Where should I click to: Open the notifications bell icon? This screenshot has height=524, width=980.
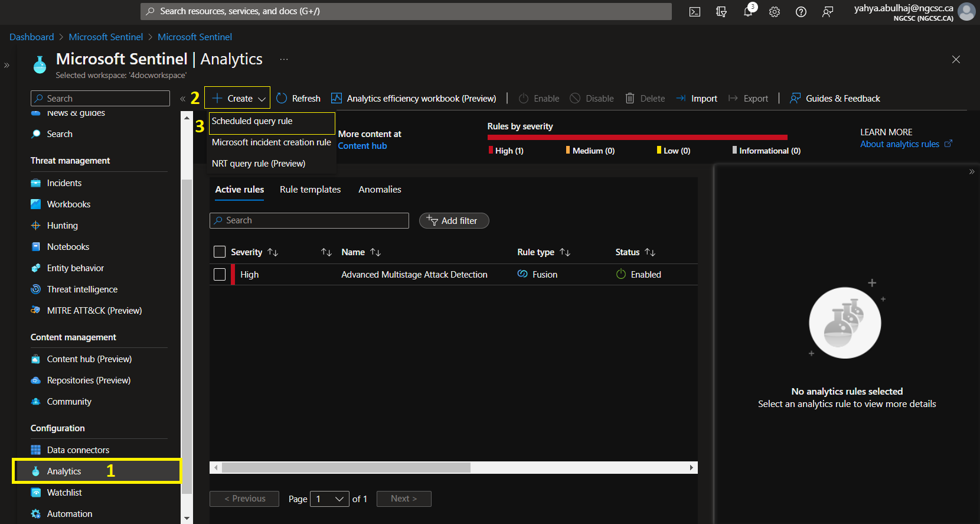point(748,12)
